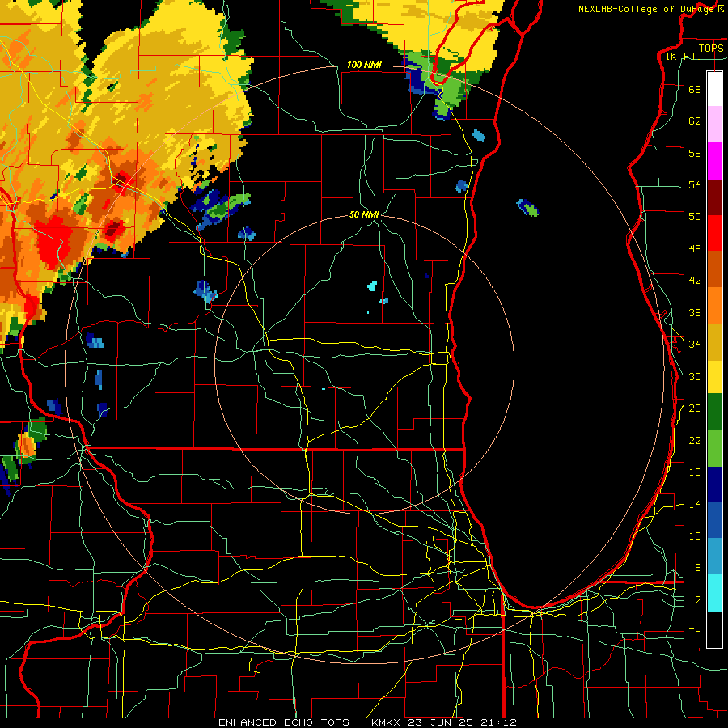Click the "66" legend value

click(x=695, y=89)
